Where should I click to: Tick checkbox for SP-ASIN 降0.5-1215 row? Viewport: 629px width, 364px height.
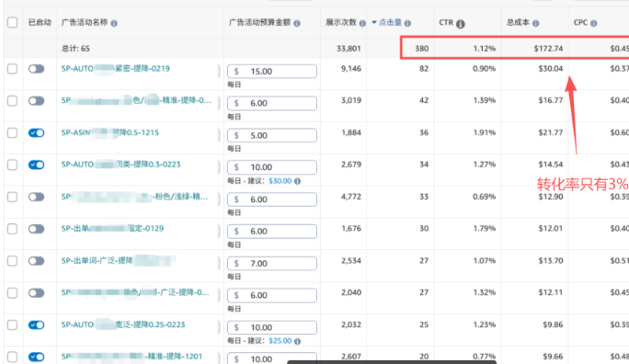[13, 132]
